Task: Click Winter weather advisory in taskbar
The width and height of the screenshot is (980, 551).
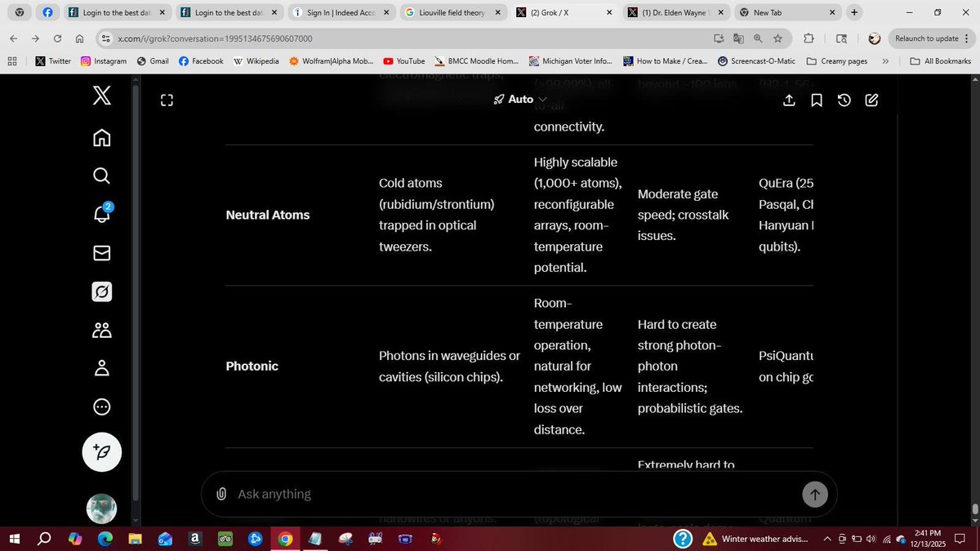Action: [x=755, y=539]
